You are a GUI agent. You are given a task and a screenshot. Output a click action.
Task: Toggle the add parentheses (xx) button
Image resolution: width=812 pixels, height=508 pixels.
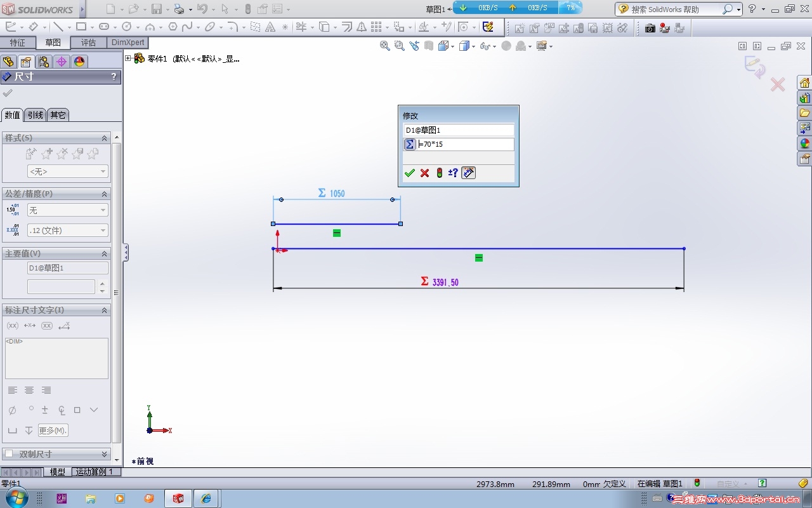[x=13, y=326]
